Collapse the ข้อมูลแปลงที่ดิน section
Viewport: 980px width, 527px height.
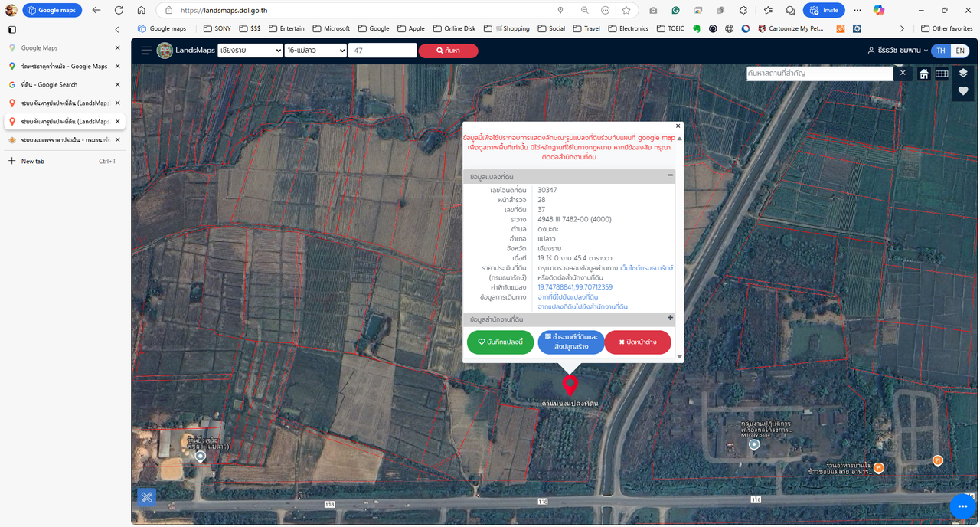(670, 175)
